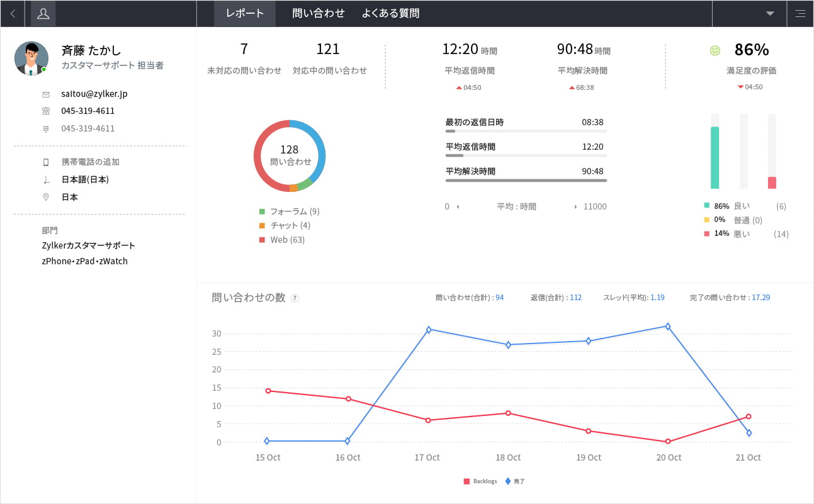Click the back arrow icon
This screenshot has height=504, width=814.
point(13,13)
